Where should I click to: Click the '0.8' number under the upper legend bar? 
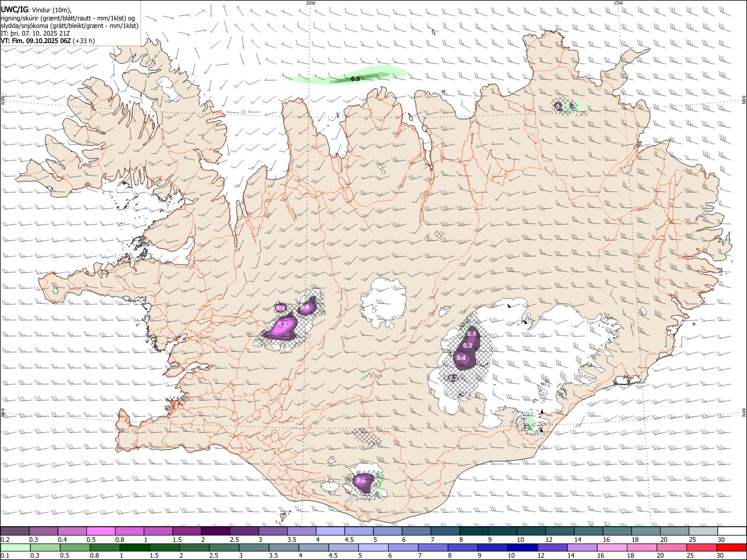(120, 539)
